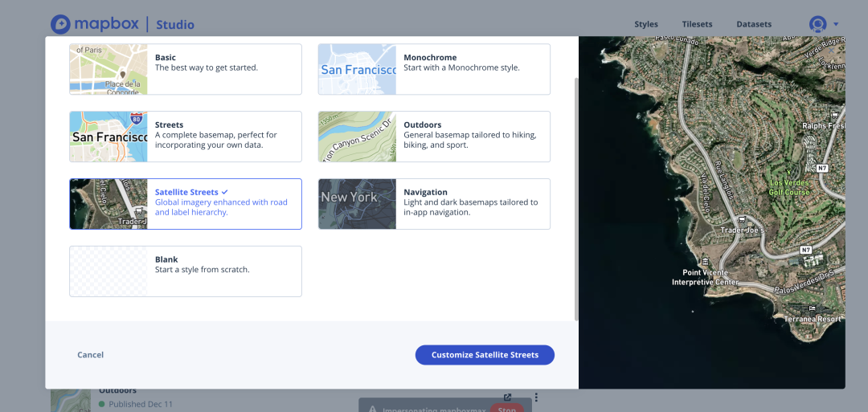Image resolution: width=868 pixels, height=412 pixels.
Task: Close the template preview dialog
Action: 831,51
